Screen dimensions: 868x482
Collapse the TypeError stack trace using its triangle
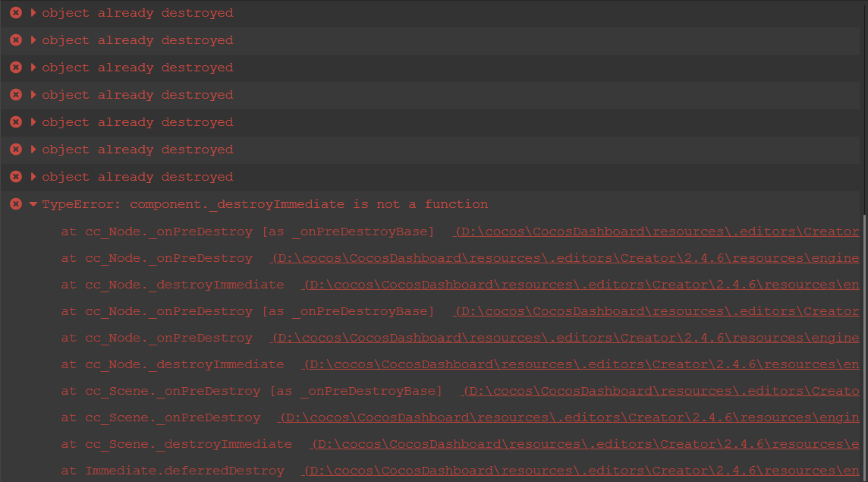tap(33, 204)
